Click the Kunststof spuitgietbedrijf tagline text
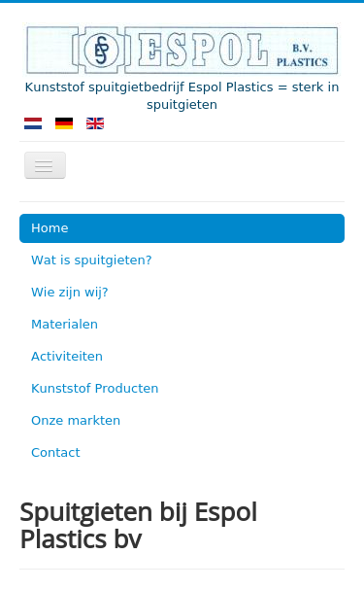This screenshot has width=364, height=589. [x=182, y=95]
